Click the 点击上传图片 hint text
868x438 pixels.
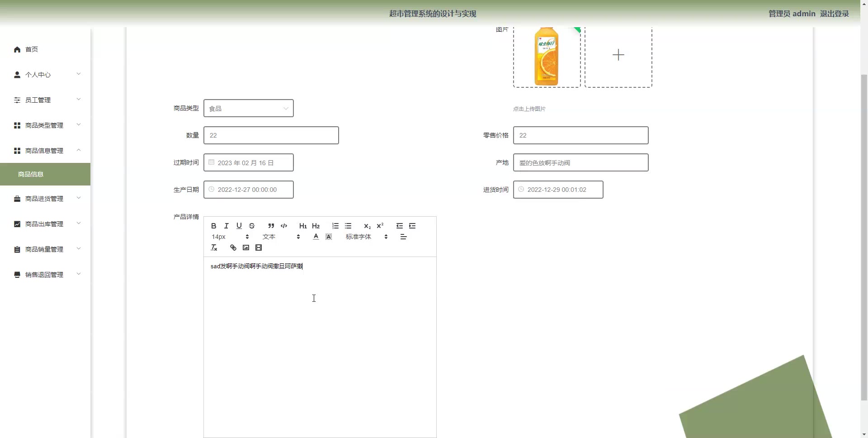click(x=529, y=109)
